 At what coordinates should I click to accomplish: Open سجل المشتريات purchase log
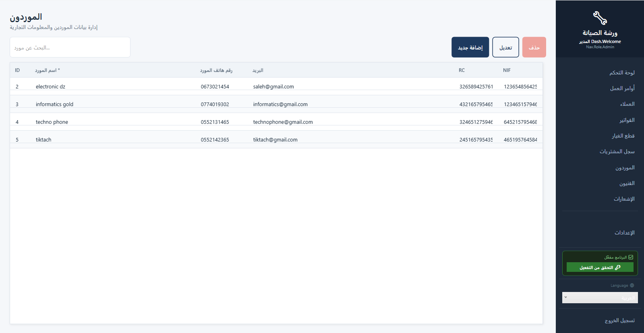pos(617,152)
